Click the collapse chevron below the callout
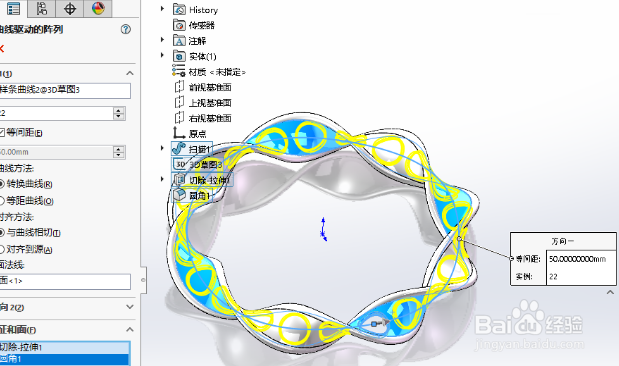The image size is (619, 366). pyautogui.click(x=610, y=293)
